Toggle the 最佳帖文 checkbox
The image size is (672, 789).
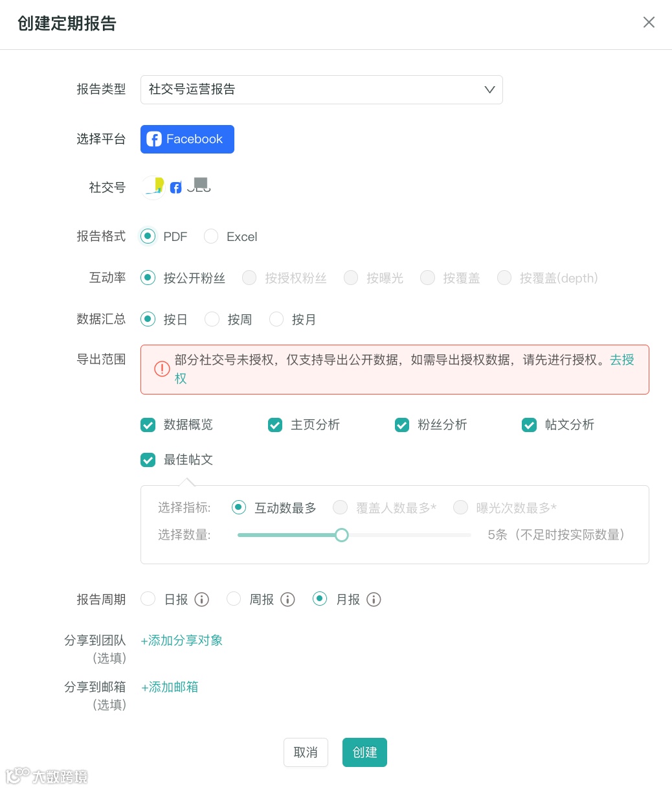coord(148,460)
